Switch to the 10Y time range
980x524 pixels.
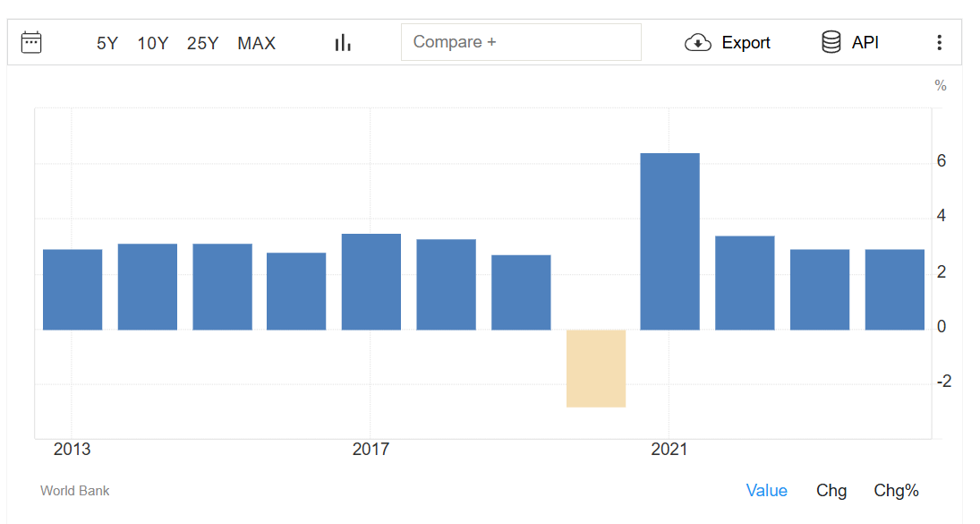tap(152, 43)
